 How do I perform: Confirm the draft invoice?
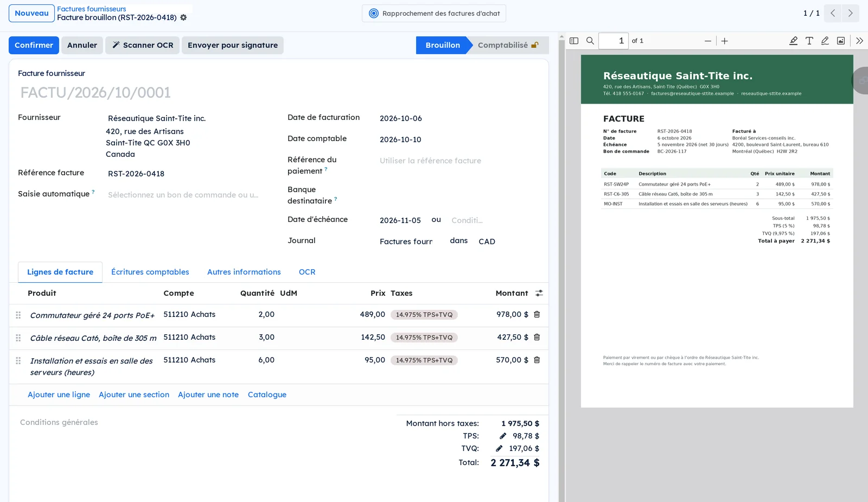(x=34, y=45)
